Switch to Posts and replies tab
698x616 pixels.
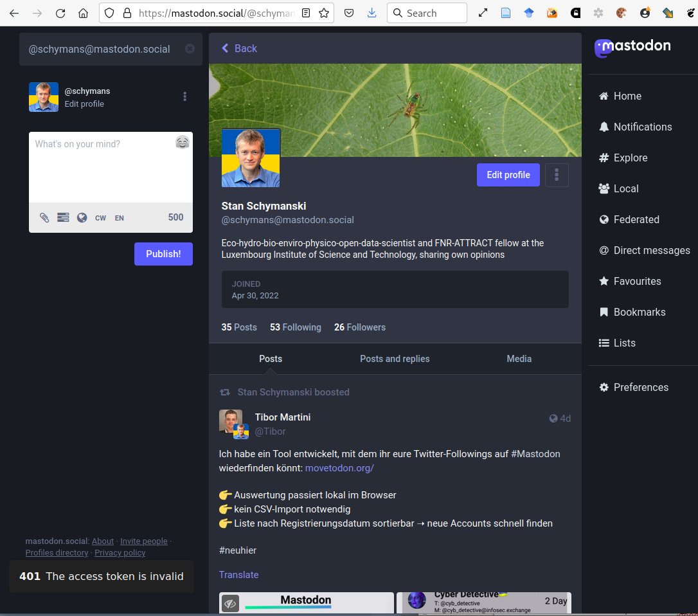[x=395, y=359]
